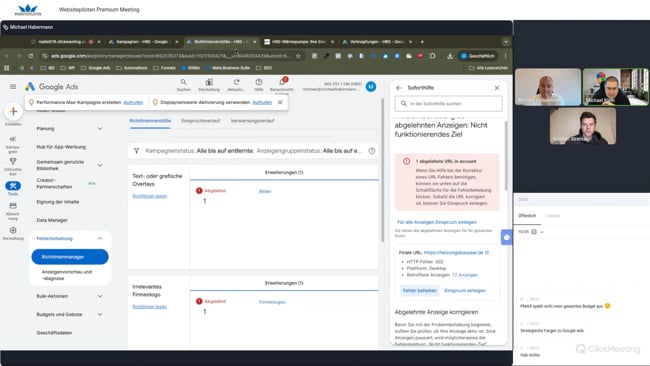
Task: Open the 12 Anzeigen link
Action: point(465,275)
